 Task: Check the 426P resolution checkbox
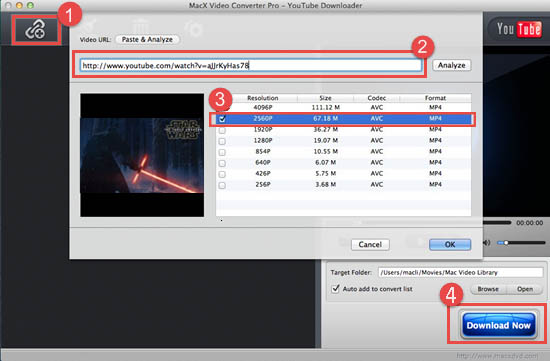(x=222, y=174)
